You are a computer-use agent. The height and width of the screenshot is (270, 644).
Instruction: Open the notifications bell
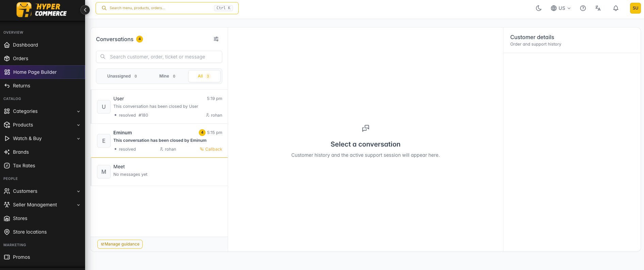(616, 8)
